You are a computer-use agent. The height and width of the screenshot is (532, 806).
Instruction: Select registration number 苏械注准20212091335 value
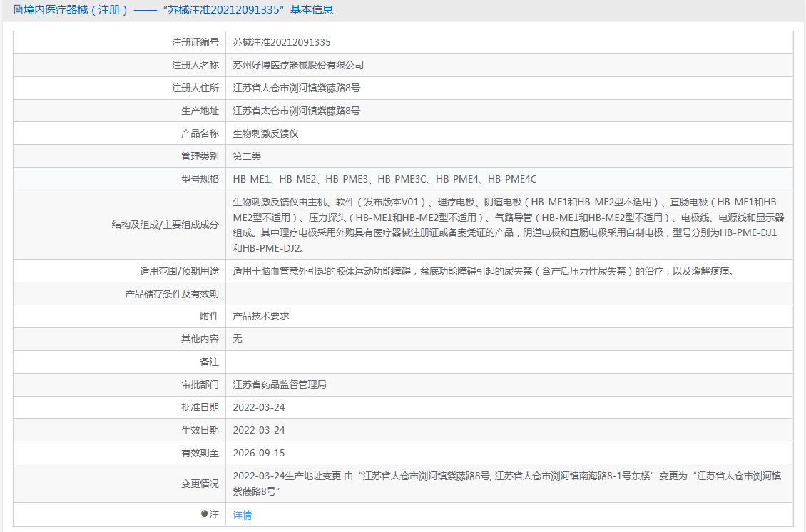pos(282,42)
